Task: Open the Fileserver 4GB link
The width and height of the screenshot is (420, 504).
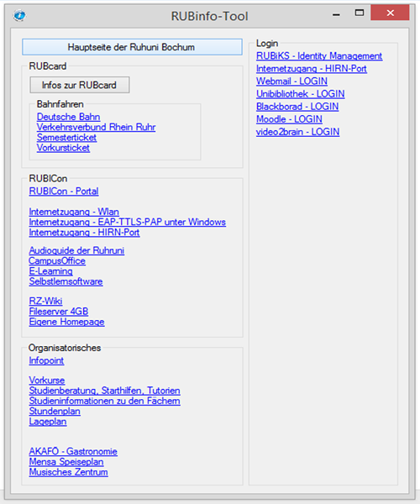Action: click(x=59, y=311)
